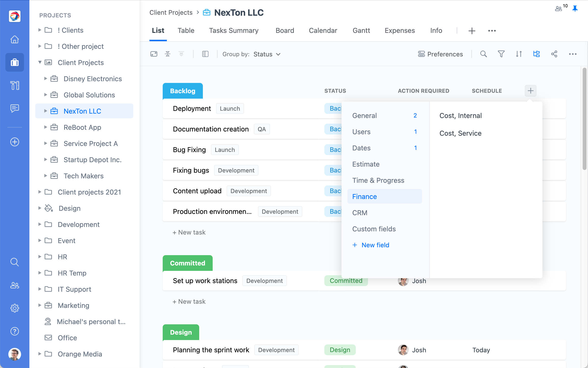Expand Client projects 2021 folder

click(x=40, y=192)
